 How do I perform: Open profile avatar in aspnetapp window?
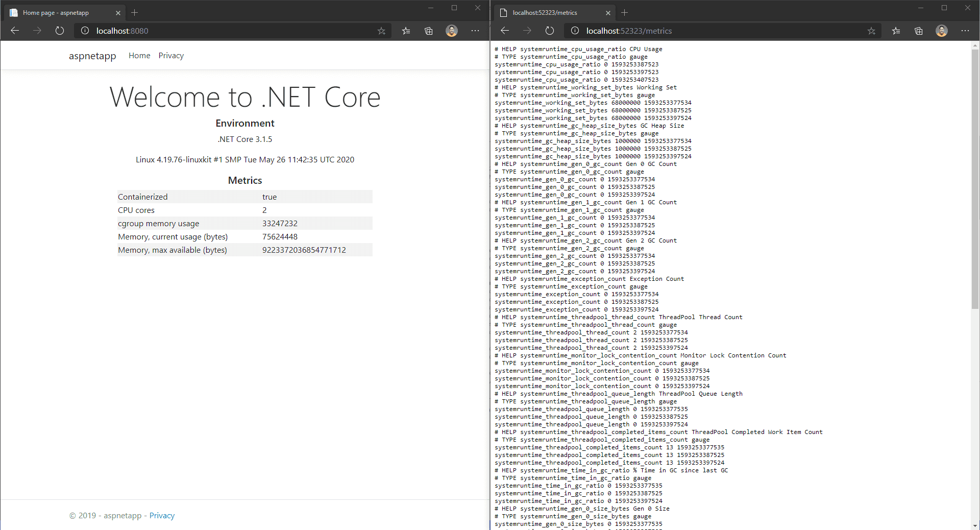(452, 31)
